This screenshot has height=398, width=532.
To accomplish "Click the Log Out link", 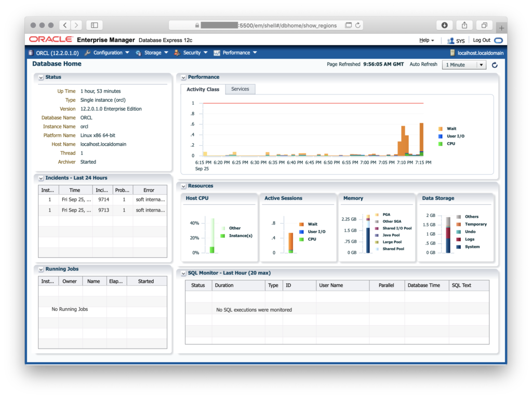I will point(482,40).
